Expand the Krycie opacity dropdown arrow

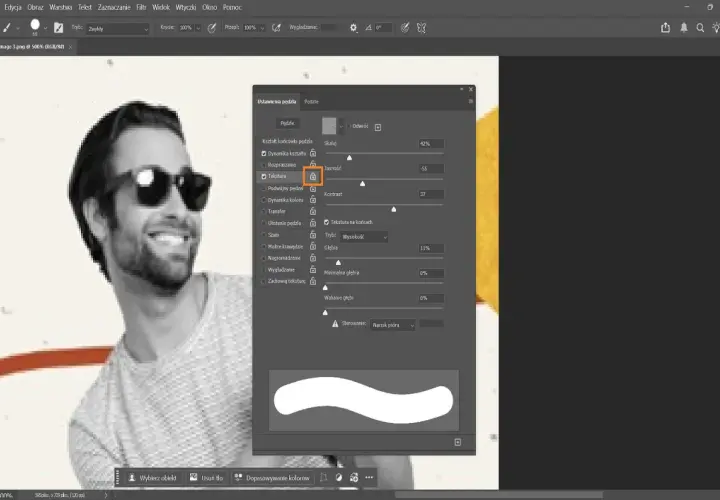198,28
